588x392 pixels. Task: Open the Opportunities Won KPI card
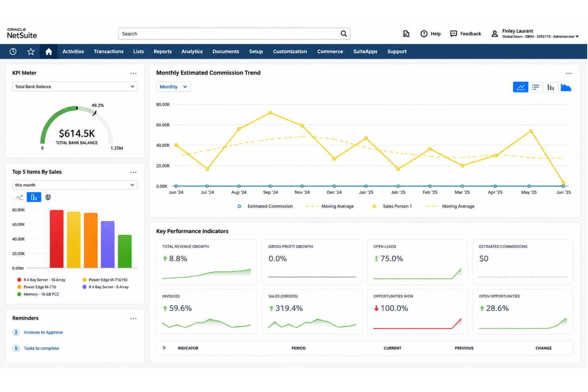pos(417,312)
